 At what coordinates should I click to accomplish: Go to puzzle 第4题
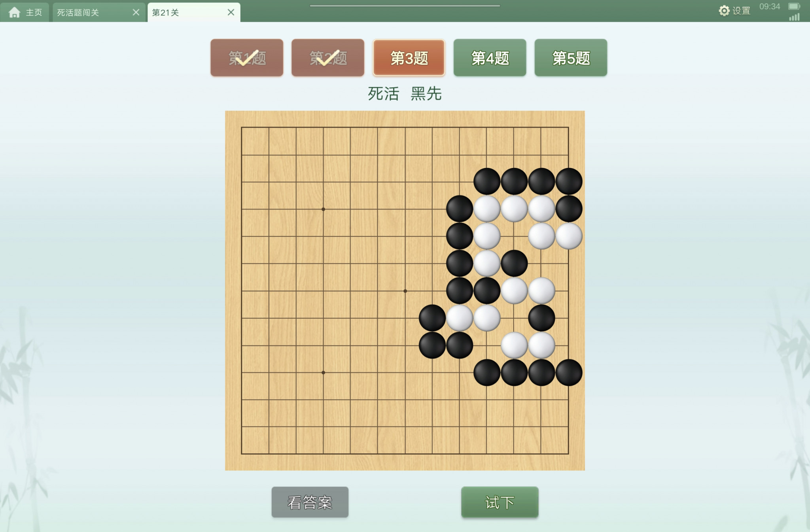(490, 58)
